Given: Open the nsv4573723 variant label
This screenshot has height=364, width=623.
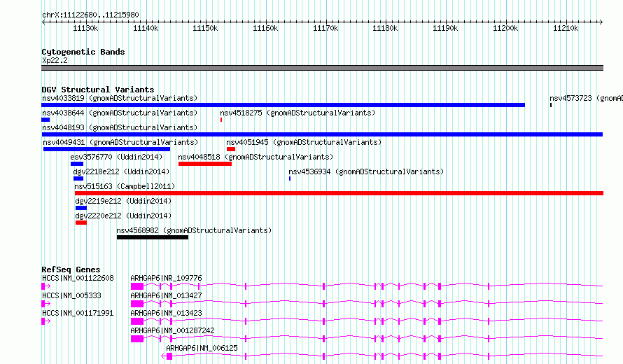Looking at the screenshot, I should [586, 98].
